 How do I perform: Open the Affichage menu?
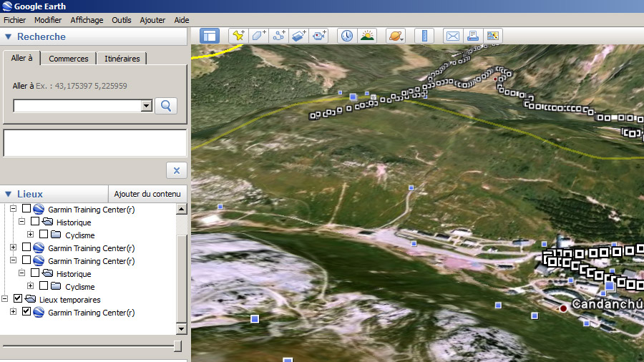pyautogui.click(x=87, y=20)
